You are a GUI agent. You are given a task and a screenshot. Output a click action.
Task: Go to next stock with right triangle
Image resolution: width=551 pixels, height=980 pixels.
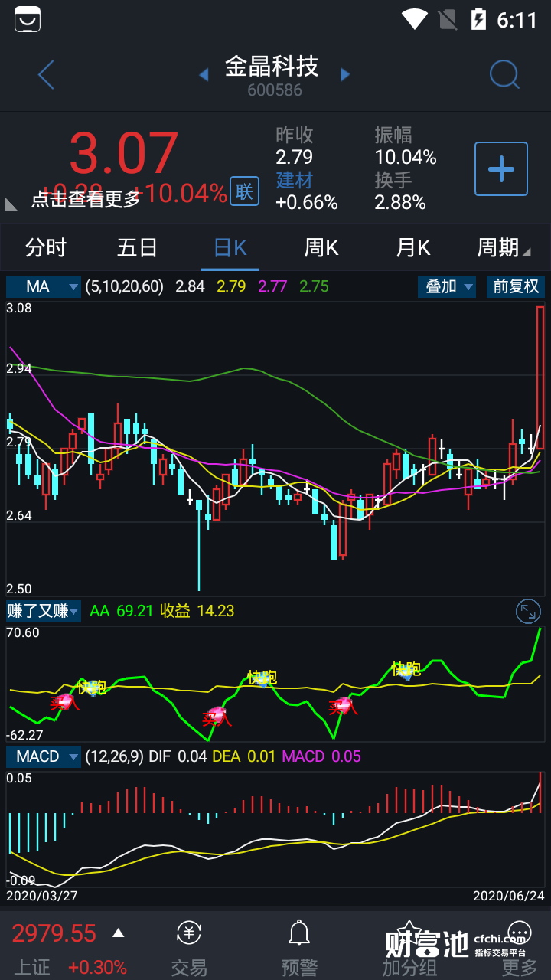345,75
